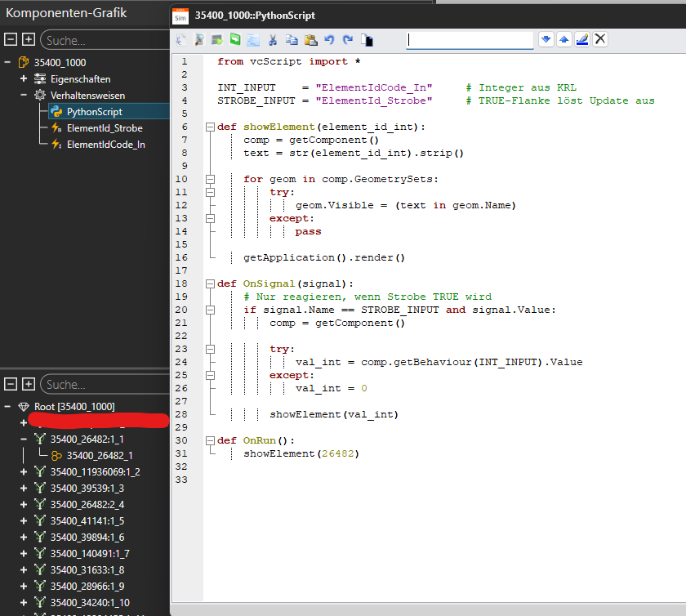Close the search bar with the X icon

[x=600, y=39]
